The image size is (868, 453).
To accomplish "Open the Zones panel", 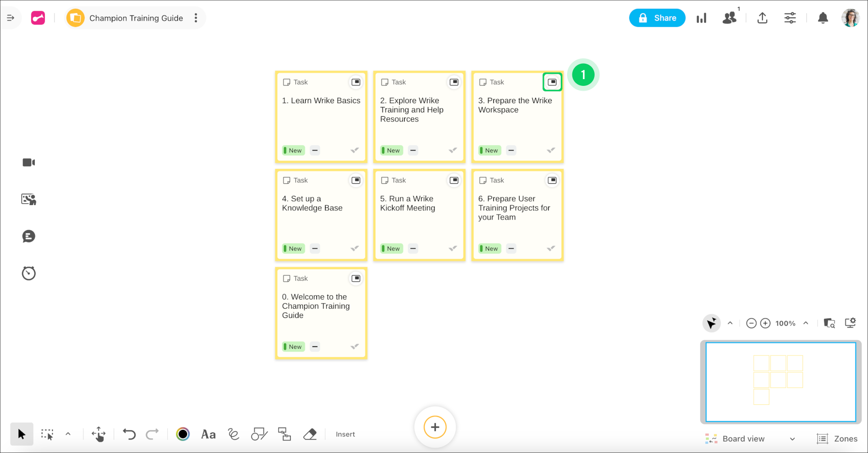I will tap(837, 439).
